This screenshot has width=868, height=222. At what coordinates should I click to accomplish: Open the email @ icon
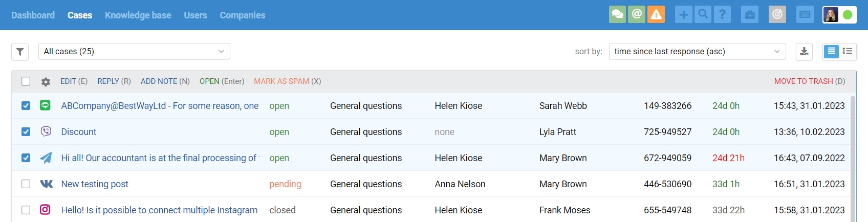click(x=637, y=14)
